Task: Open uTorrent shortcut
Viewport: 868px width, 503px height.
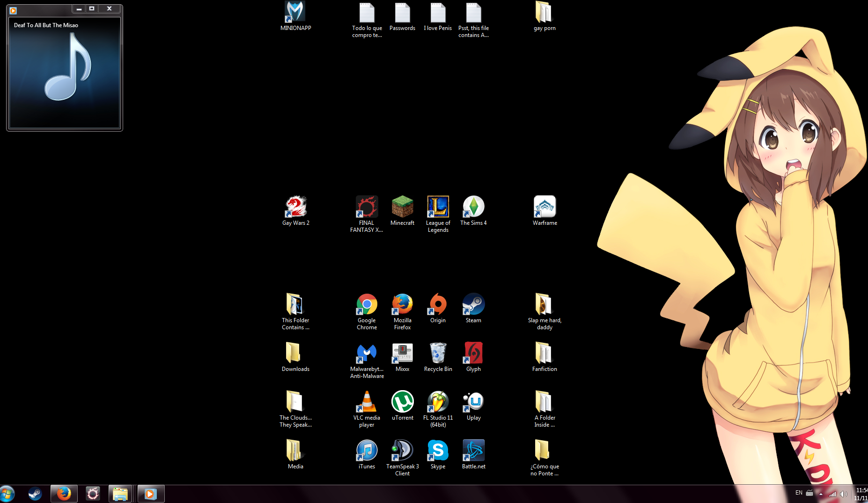Action: pos(403,406)
